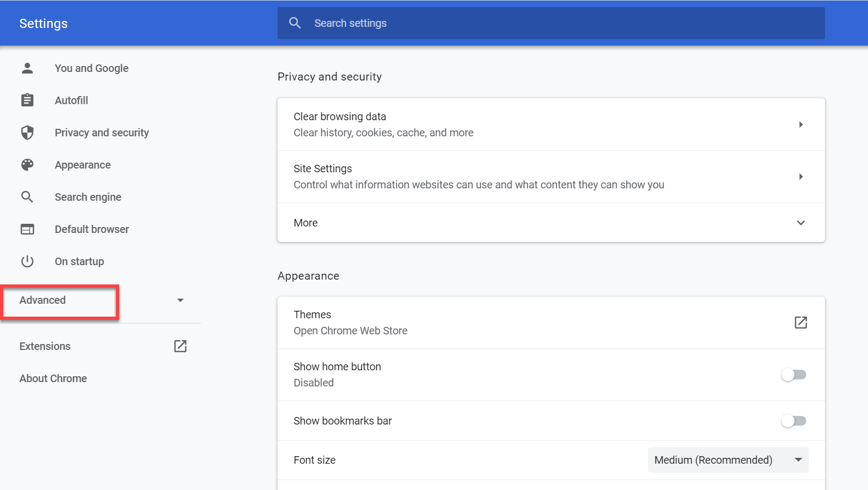Click the Default browser window icon
The image size is (868, 490).
pos(27,229)
